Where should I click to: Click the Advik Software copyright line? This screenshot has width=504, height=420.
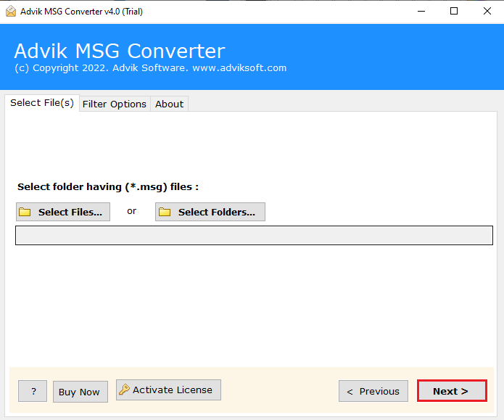pyautogui.click(x=150, y=68)
